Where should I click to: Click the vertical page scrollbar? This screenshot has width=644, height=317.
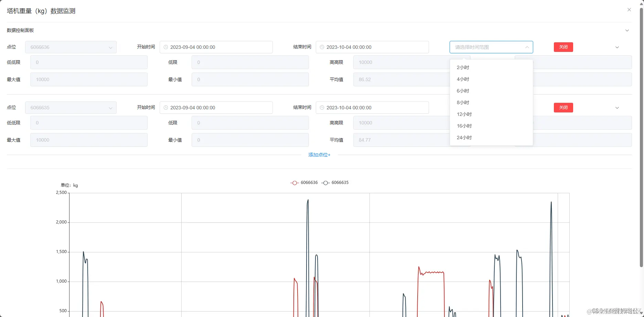coord(641,138)
